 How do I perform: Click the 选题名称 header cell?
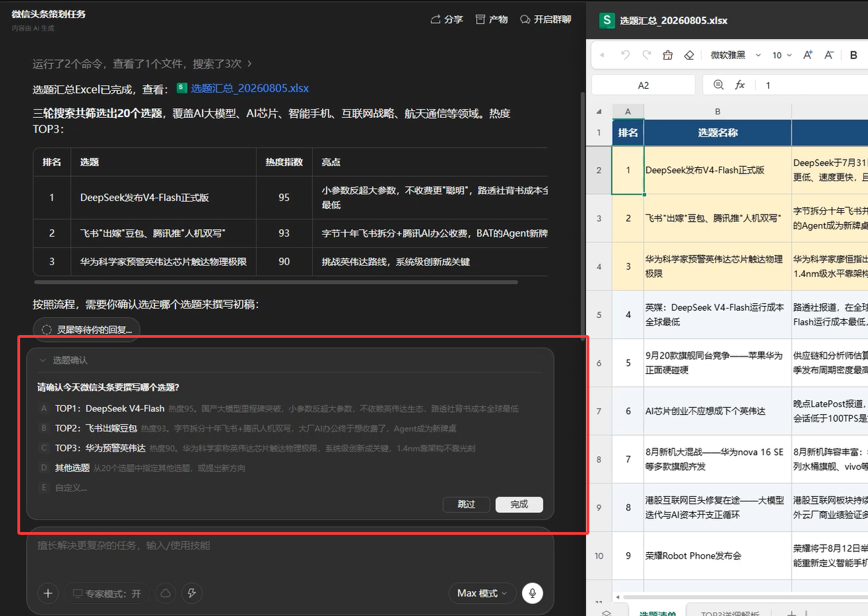coord(718,132)
